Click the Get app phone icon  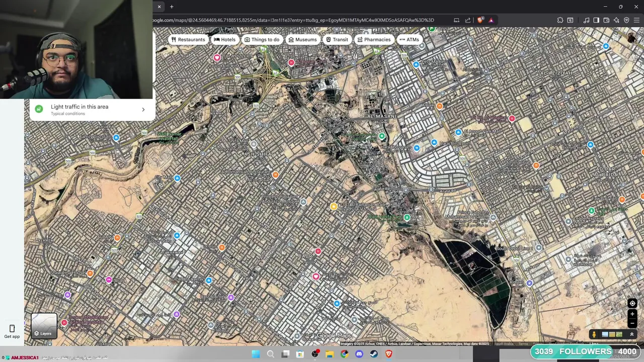pos(12,329)
